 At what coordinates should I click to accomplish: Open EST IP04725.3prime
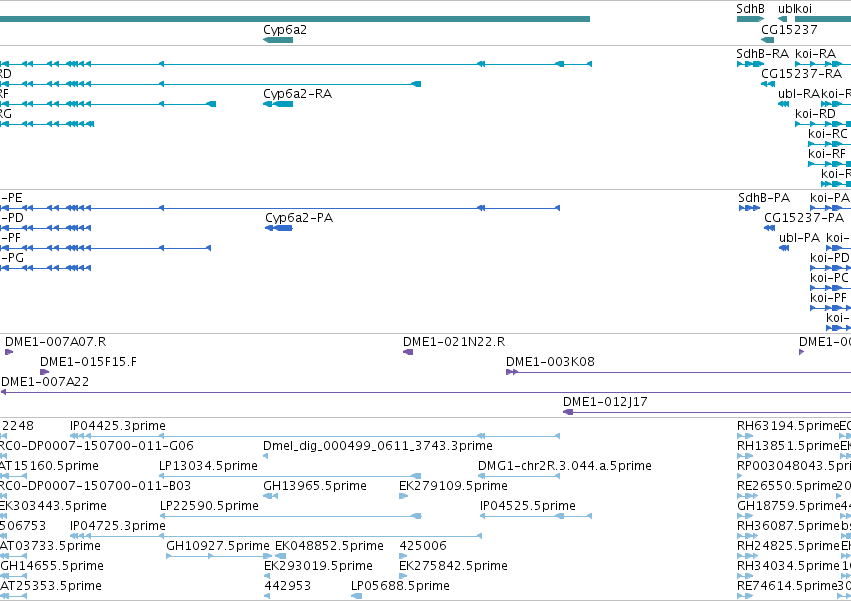pos(118,526)
